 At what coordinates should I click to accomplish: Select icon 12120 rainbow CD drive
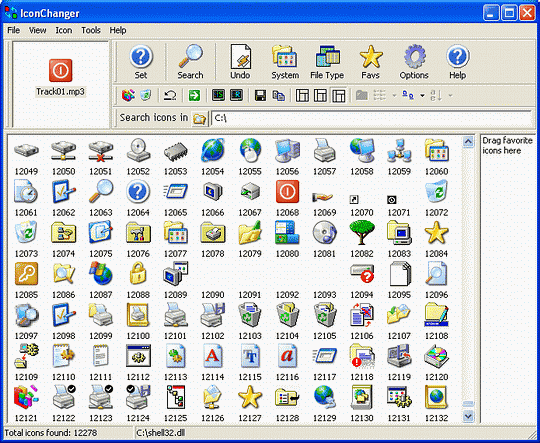coord(436,356)
